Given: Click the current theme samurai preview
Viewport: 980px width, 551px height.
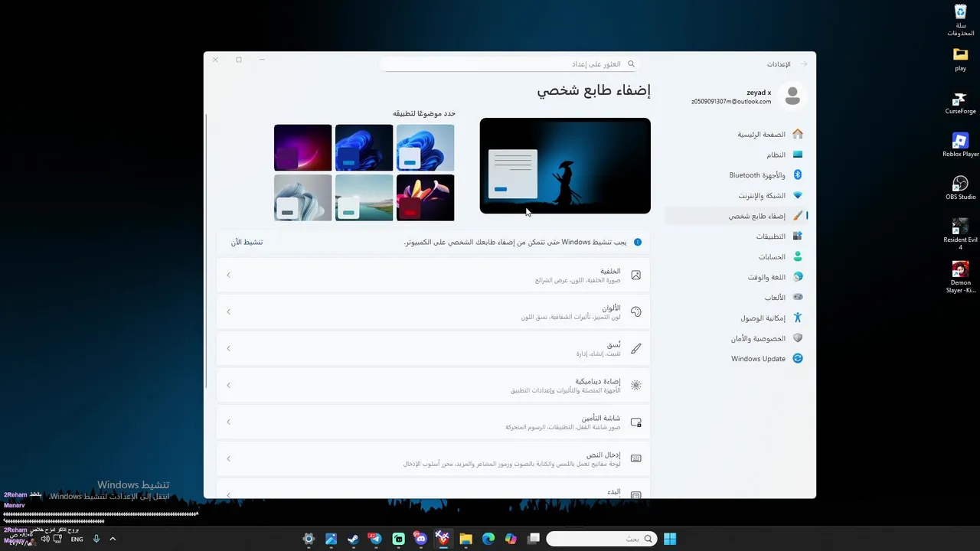Looking at the screenshot, I should (565, 166).
